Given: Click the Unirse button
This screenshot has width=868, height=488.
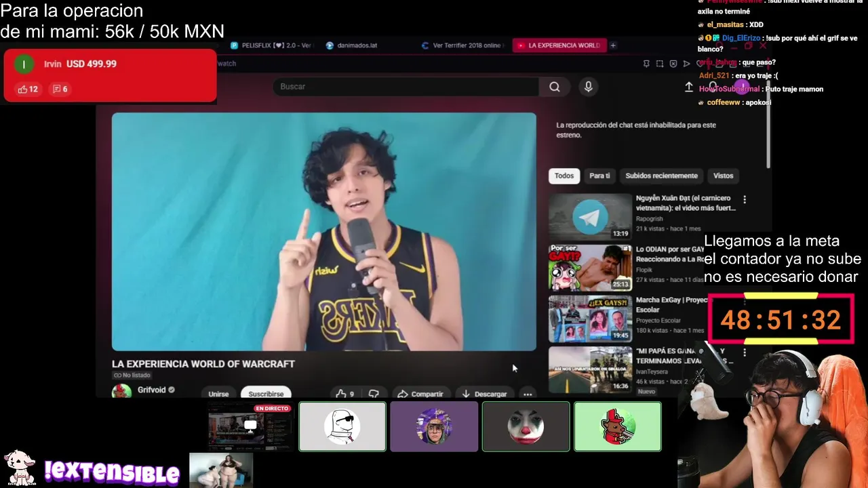Looking at the screenshot, I should [218, 394].
